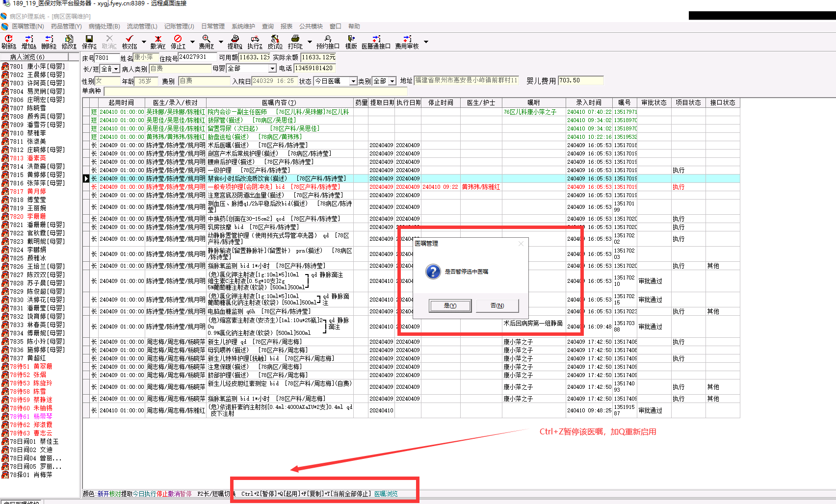Decline pause with 否(N) button
Image resolution: width=836 pixels, height=504 pixels.
click(x=497, y=305)
